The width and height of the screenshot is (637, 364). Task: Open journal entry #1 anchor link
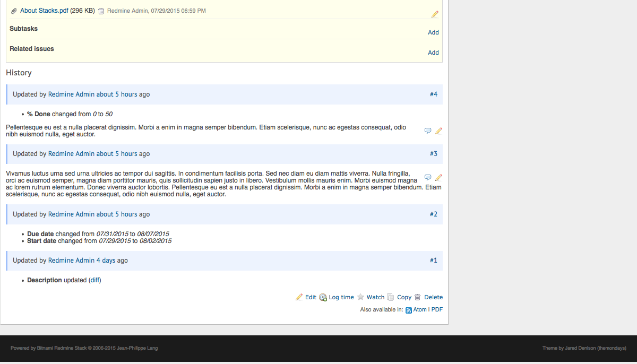tap(434, 261)
